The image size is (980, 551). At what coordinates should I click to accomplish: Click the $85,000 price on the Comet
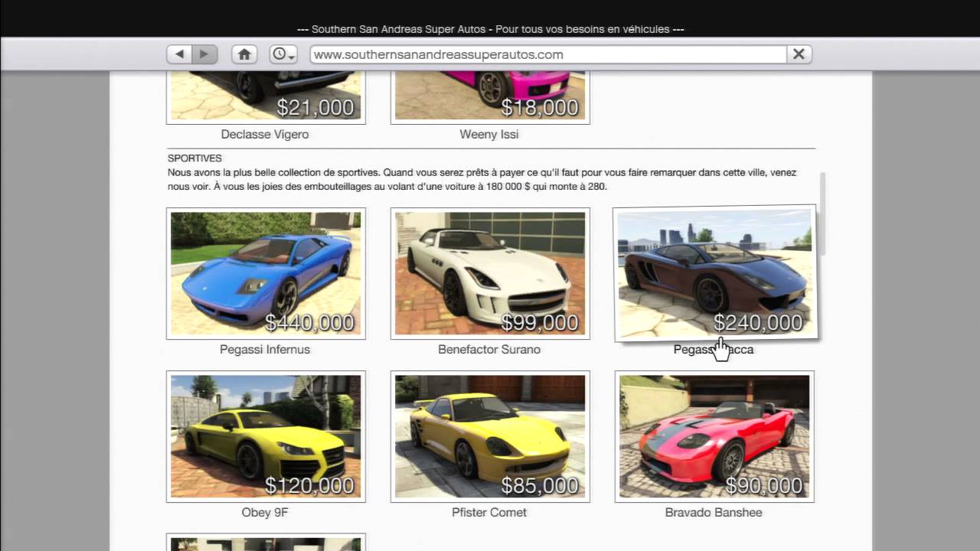point(540,486)
